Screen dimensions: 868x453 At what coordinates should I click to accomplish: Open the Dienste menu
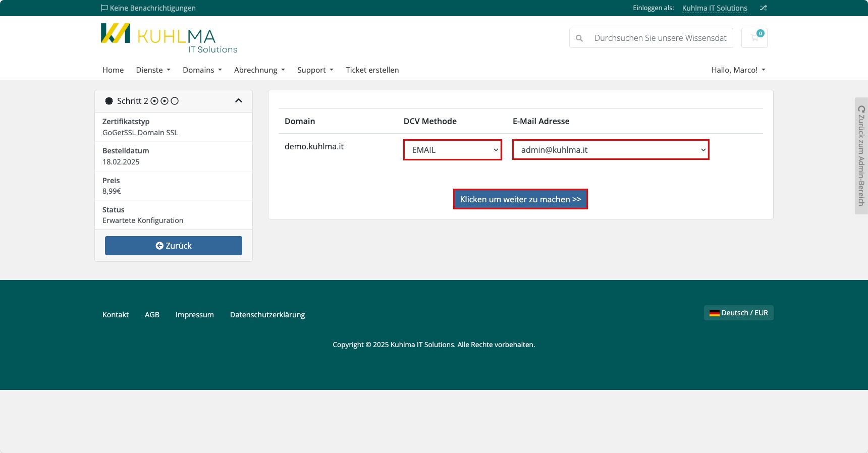(153, 70)
